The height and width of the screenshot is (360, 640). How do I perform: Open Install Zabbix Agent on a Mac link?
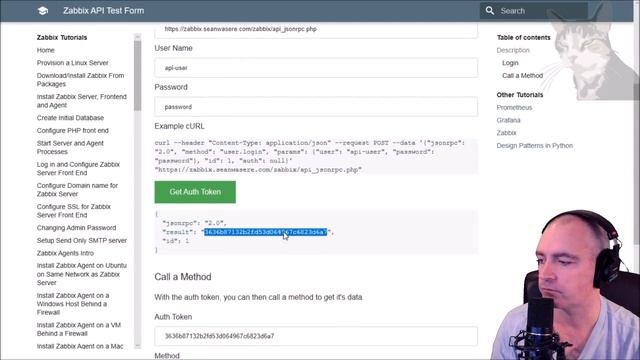coord(80,346)
